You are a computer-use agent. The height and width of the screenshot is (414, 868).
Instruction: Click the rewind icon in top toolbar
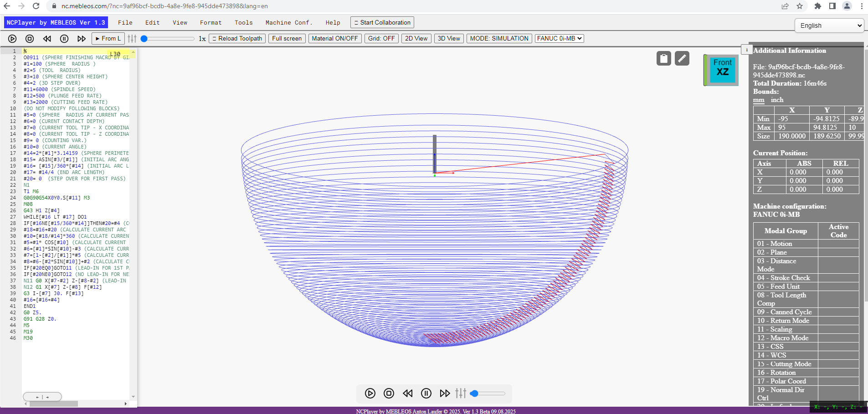(x=47, y=39)
